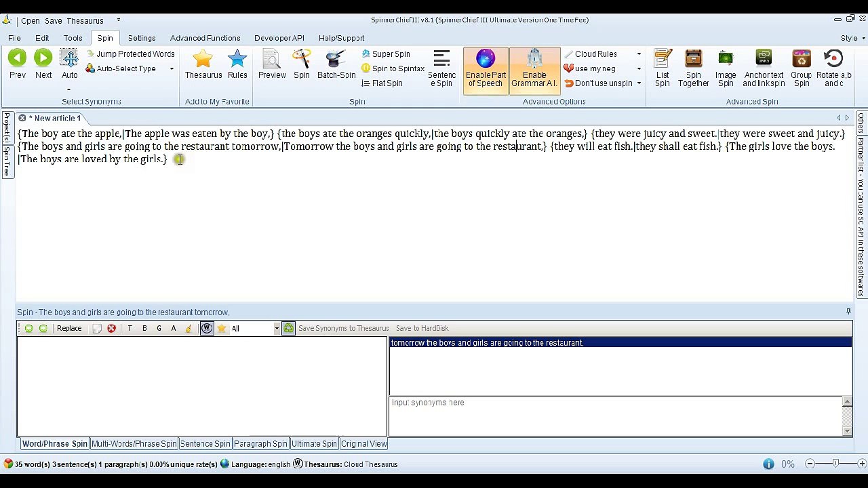
Task: Click the zoom out minus button
Action: (810, 464)
